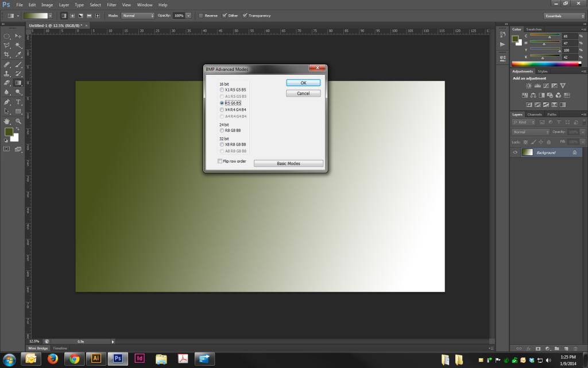The width and height of the screenshot is (588, 368).
Task: Open the gradient picker dropdown arrow
Action: coord(50,16)
